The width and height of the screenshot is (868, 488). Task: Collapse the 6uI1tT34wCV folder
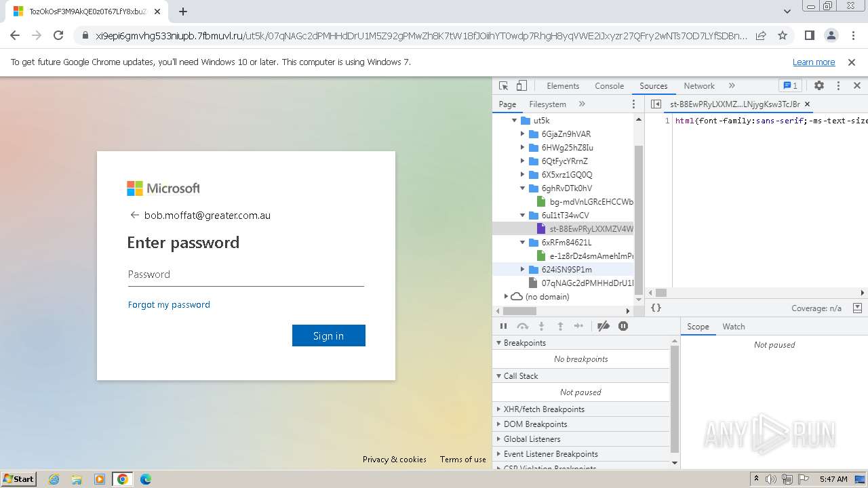point(523,216)
